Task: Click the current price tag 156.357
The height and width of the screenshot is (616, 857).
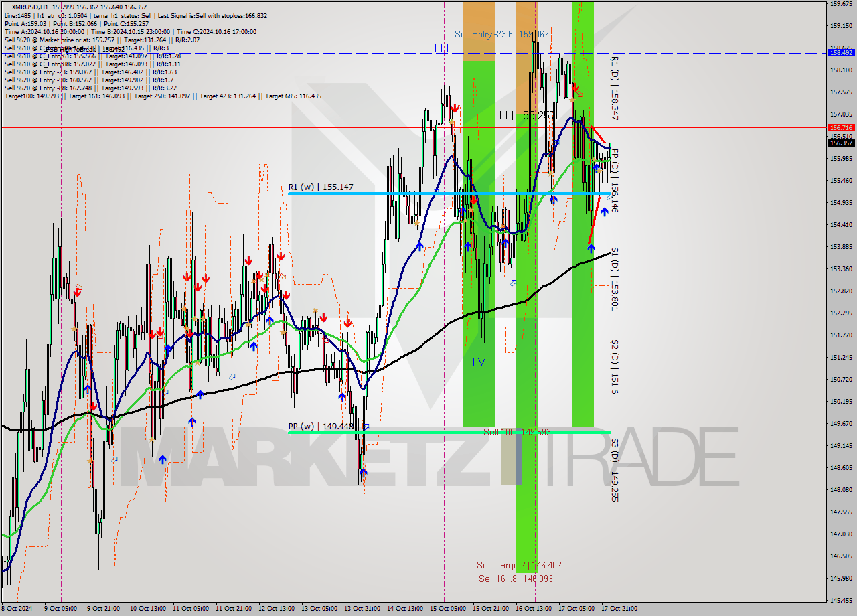Action: 841,143
